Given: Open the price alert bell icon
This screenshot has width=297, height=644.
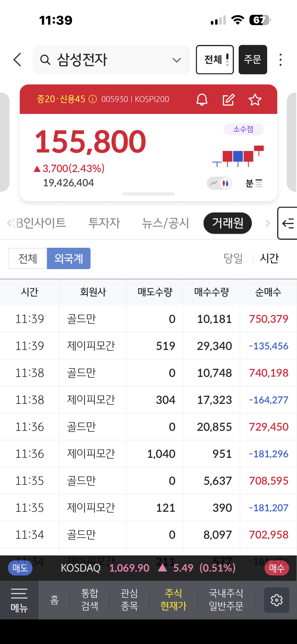Looking at the screenshot, I should click(202, 100).
